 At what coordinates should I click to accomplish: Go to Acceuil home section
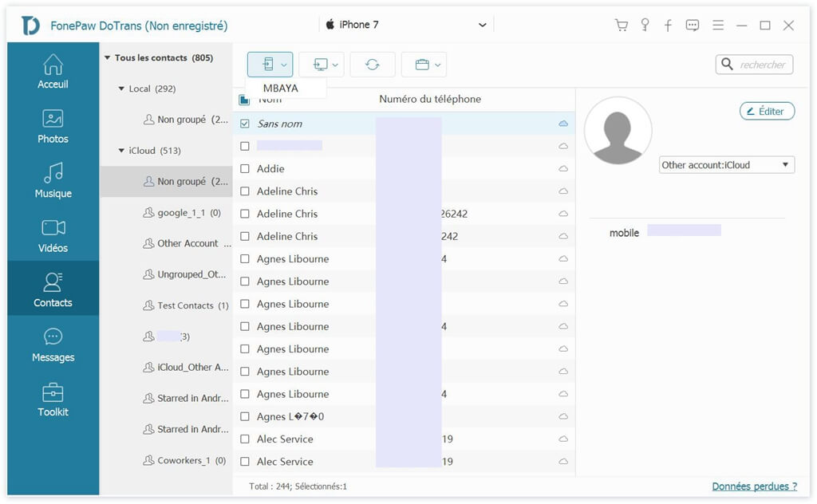[53, 72]
